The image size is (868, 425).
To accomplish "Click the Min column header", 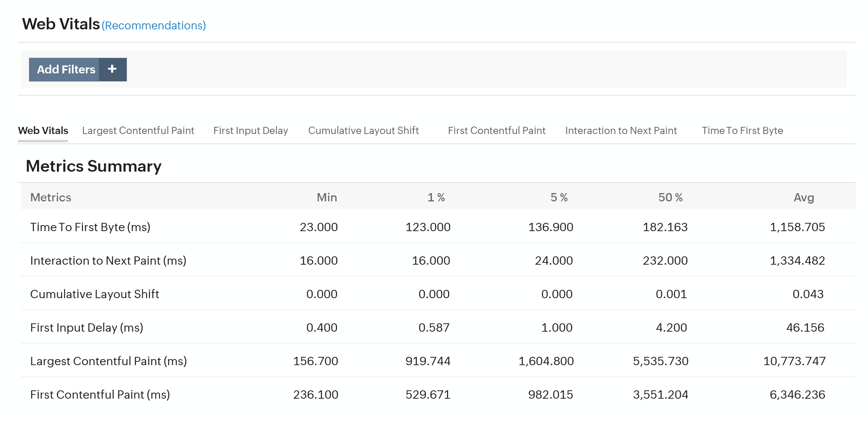I will pos(327,197).
